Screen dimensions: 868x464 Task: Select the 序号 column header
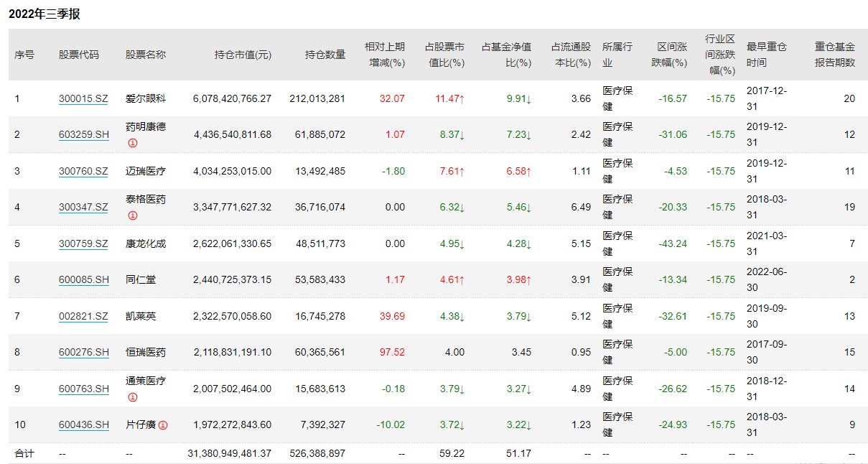coord(24,55)
